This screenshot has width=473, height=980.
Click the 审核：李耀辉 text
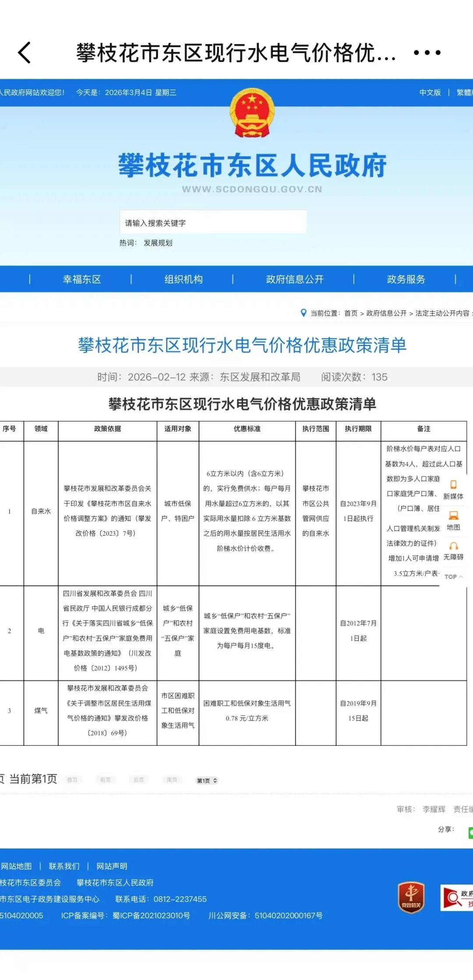[x=421, y=809]
